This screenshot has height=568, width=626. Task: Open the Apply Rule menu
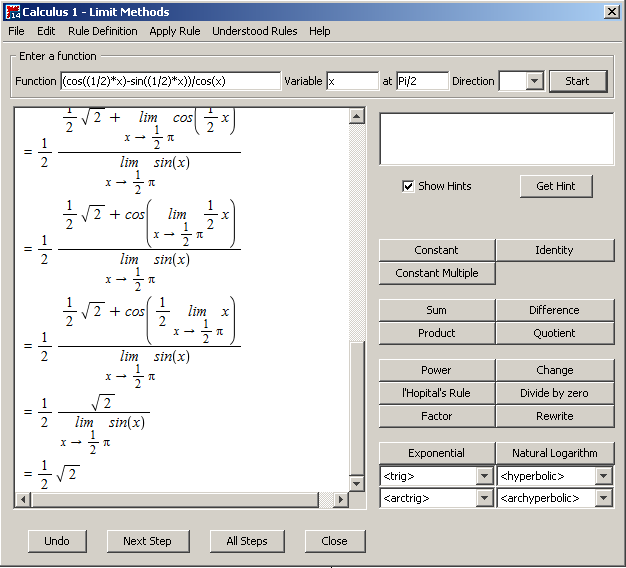tap(175, 31)
